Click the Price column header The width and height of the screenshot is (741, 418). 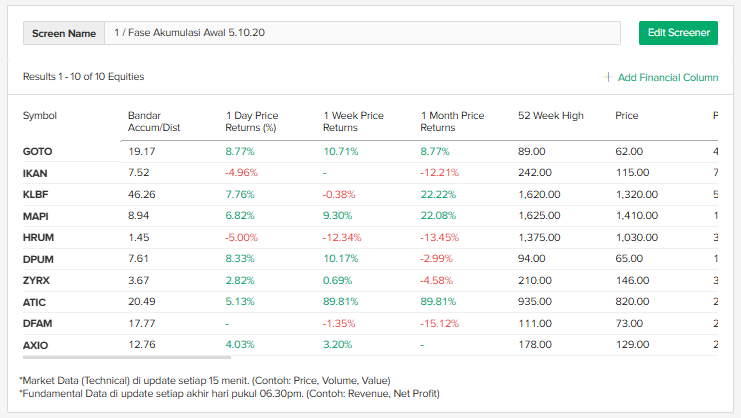click(x=627, y=116)
